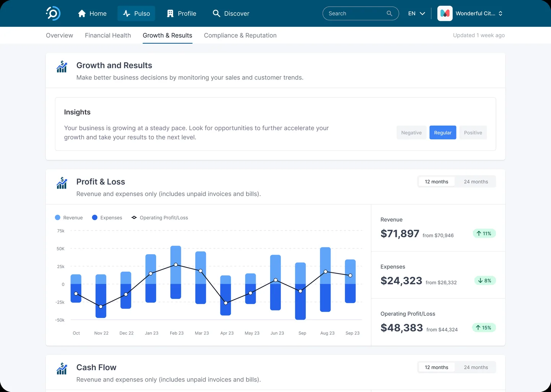Go to Home in navigation

pos(92,13)
